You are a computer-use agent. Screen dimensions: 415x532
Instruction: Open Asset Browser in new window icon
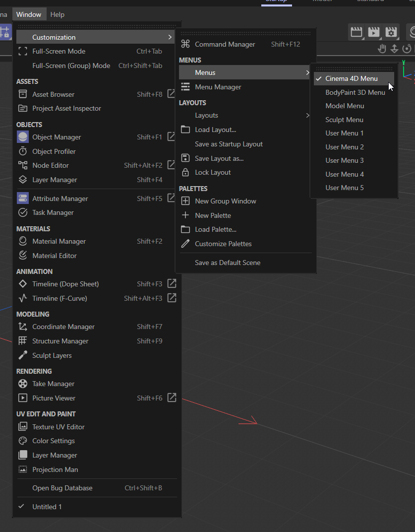172,93
